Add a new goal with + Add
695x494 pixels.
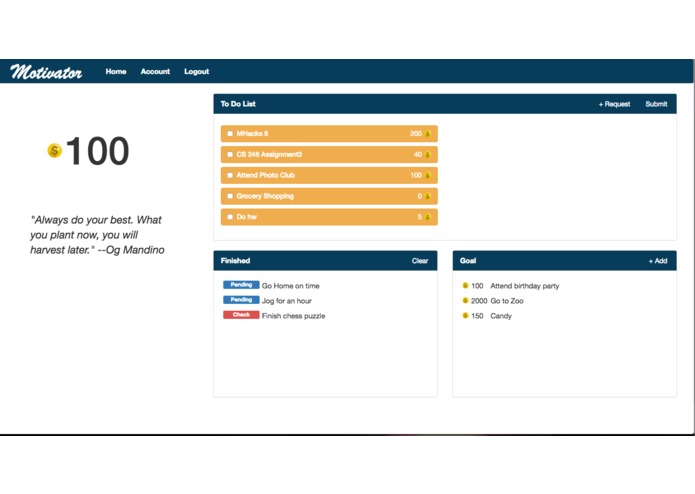[x=658, y=261]
